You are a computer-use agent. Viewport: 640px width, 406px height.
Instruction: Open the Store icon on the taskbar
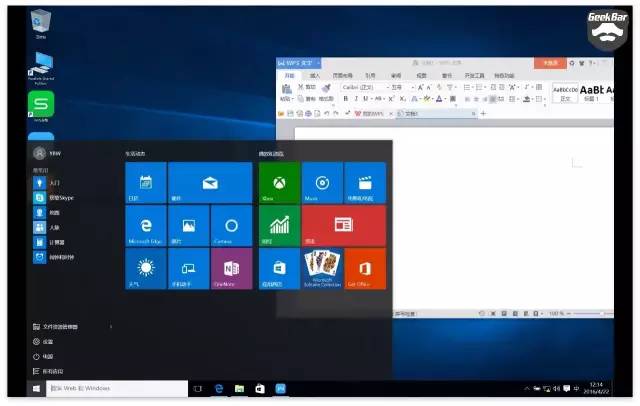pyautogui.click(x=260, y=389)
